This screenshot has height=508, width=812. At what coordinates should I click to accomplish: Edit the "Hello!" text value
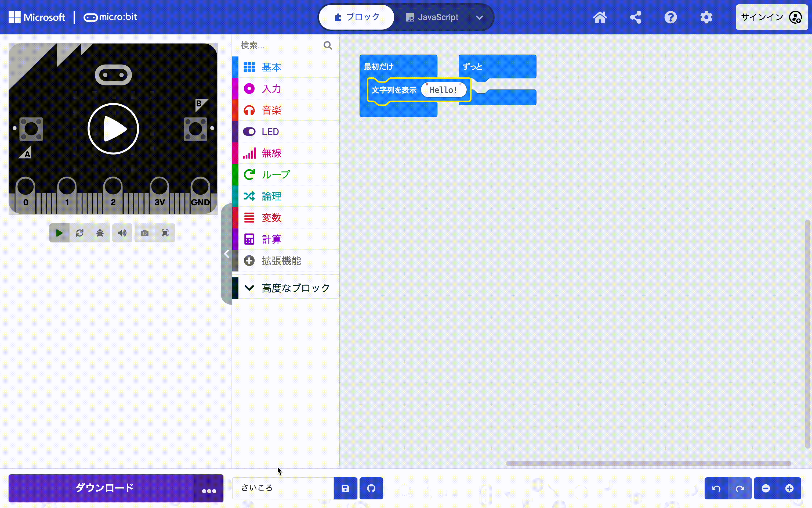click(x=443, y=90)
